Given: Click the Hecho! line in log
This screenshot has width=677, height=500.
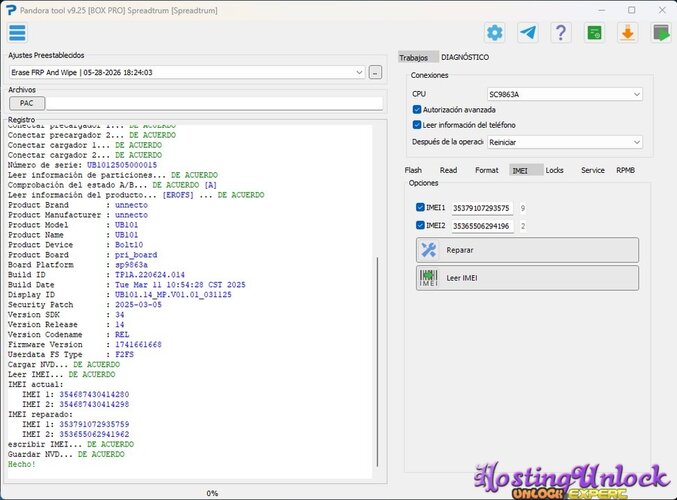Looking at the screenshot, I should pos(22,464).
